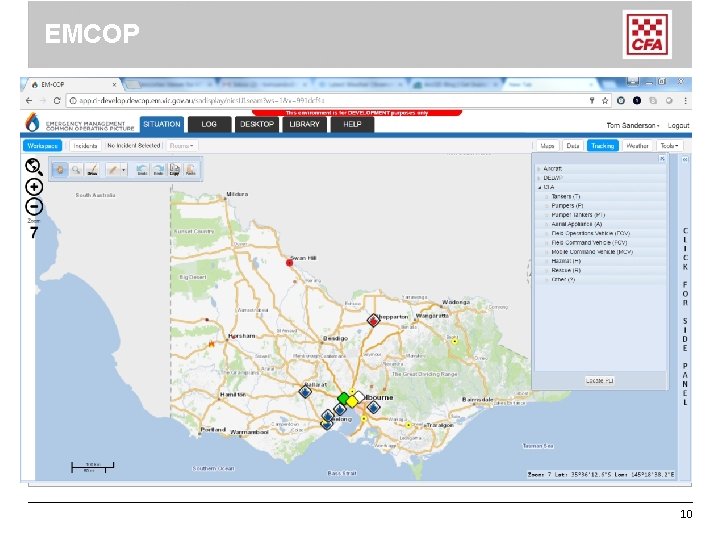Tick the Hazmat (H) checkbox

pos(547,261)
